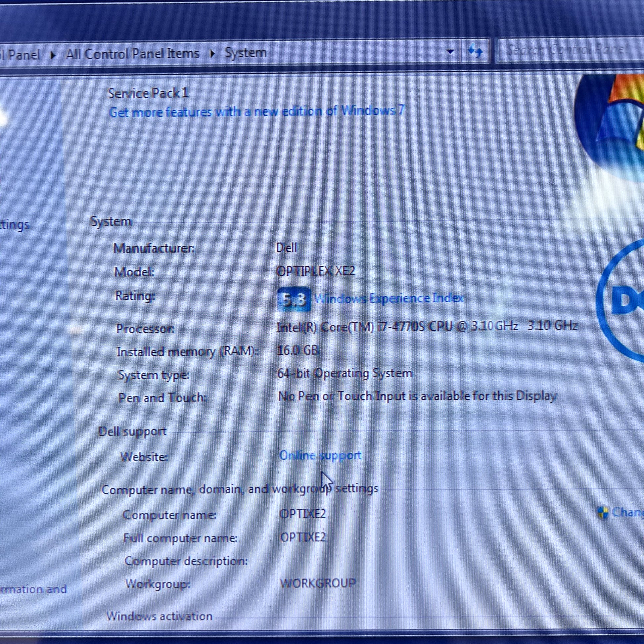Open the address bar history dropdown arrow
Screen dimensions: 644x644
(x=450, y=52)
